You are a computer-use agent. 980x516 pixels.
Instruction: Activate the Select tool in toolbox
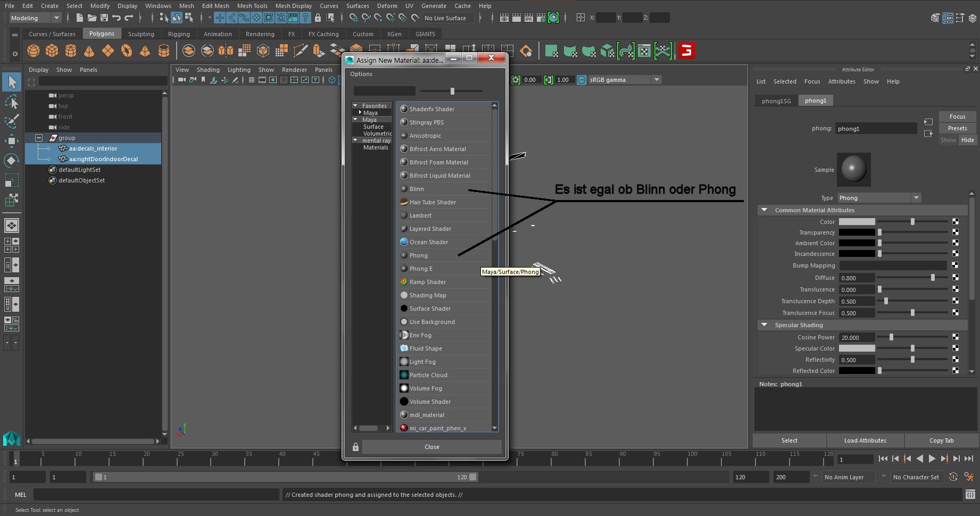(12, 82)
